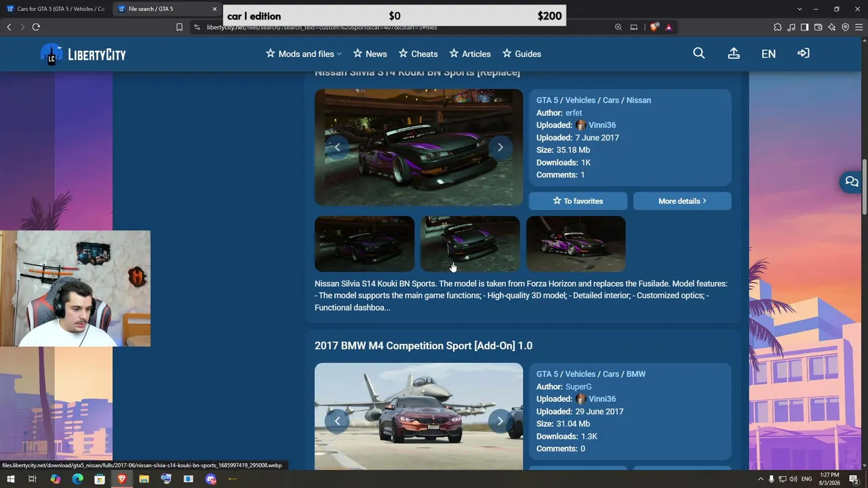868x488 pixels.
Task: Click the browser address bar URL
Action: tap(322, 27)
